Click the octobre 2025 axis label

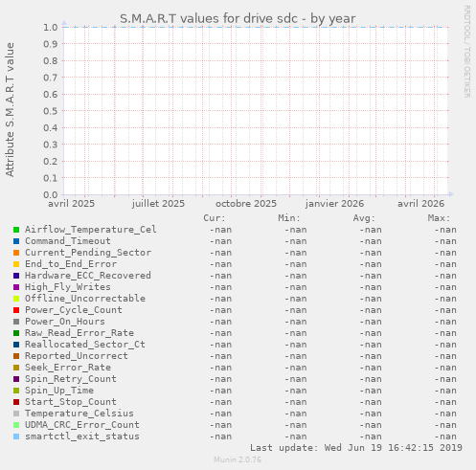click(246, 204)
